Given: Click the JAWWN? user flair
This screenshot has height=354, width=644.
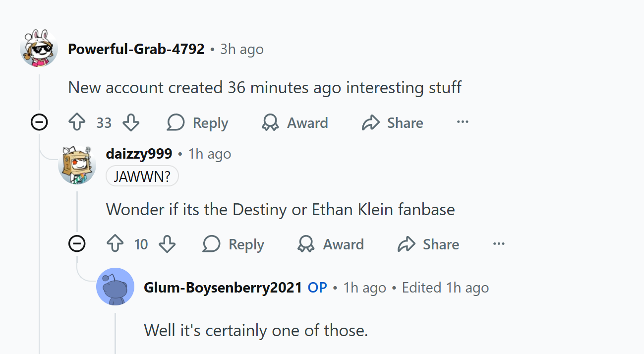Looking at the screenshot, I should pos(142,177).
